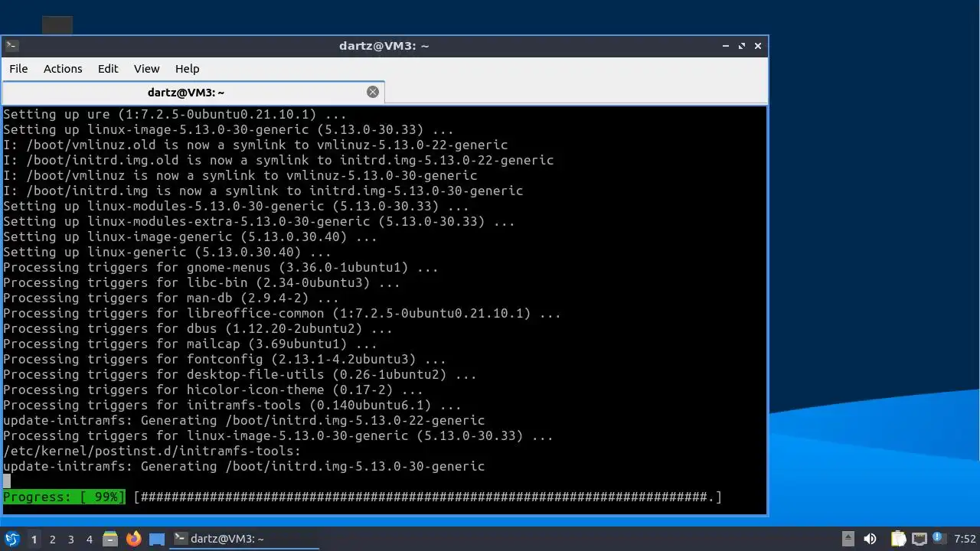980x551 pixels.
Task: Click the terminal window title bar text
Action: 384,46
